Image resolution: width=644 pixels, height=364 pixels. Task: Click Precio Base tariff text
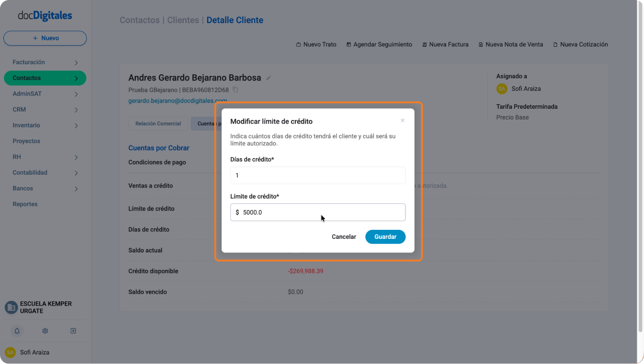click(x=513, y=117)
